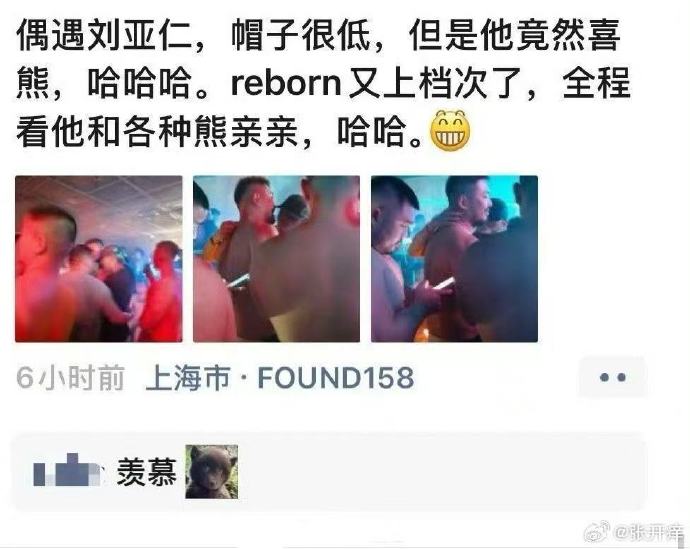Screen dimensions: 690x549
Task: Click the @张开幸 watermark text
Action: tap(649, 532)
